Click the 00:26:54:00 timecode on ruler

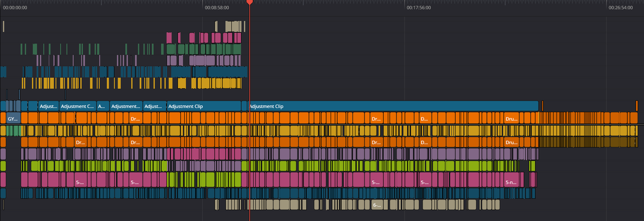pyautogui.click(x=620, y=8)
